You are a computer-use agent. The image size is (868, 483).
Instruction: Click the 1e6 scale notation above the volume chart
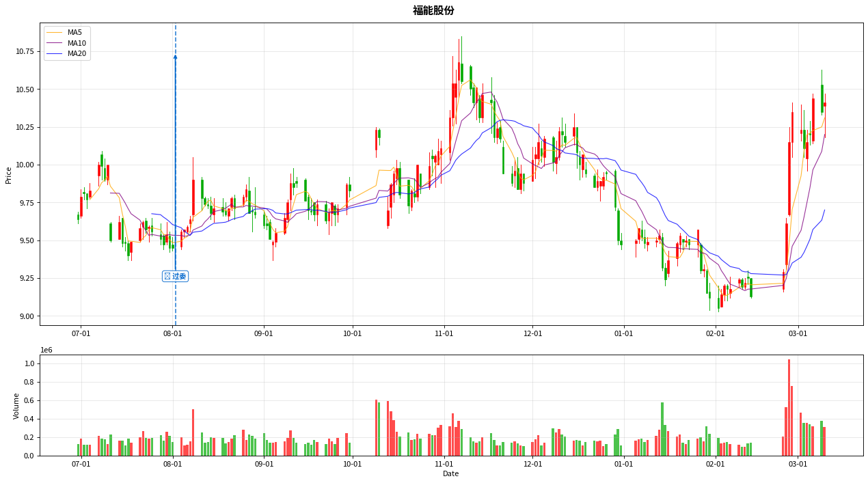tap(46, 350)
